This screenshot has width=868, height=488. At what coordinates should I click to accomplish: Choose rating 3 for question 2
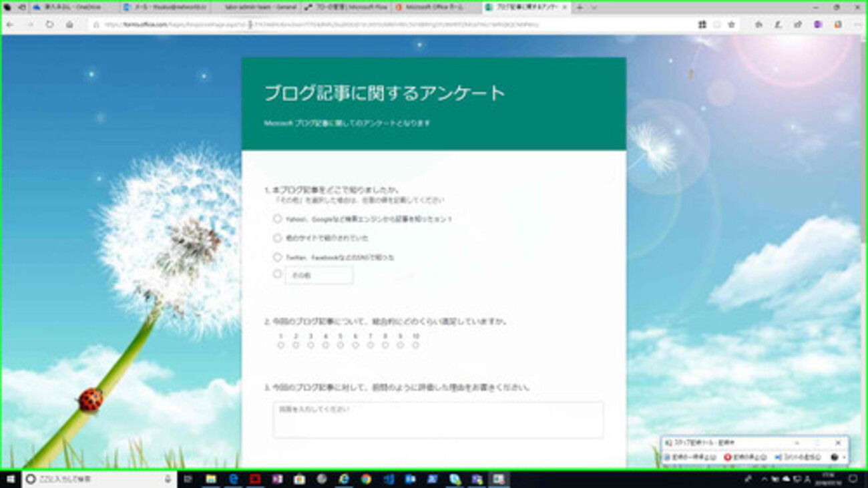(x=310, y=345)
